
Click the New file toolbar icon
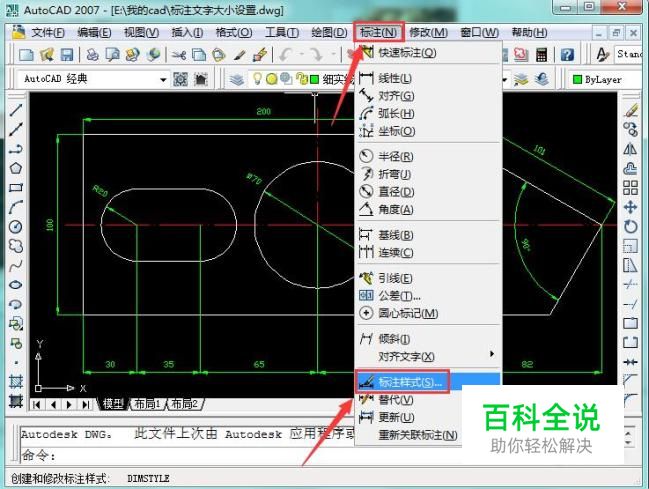coord(26,55)
